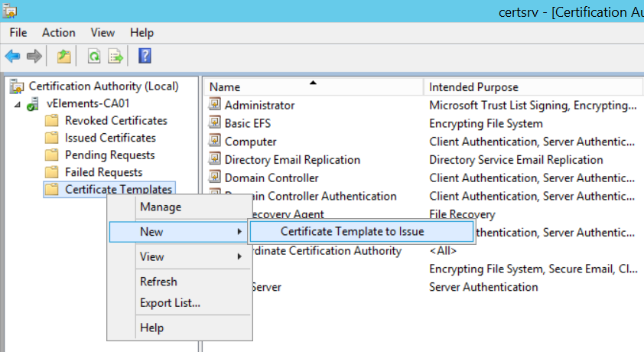Click the Issued Certificates folder icon
The height and width of the screenshot is (352, 644).
[51, 138]
